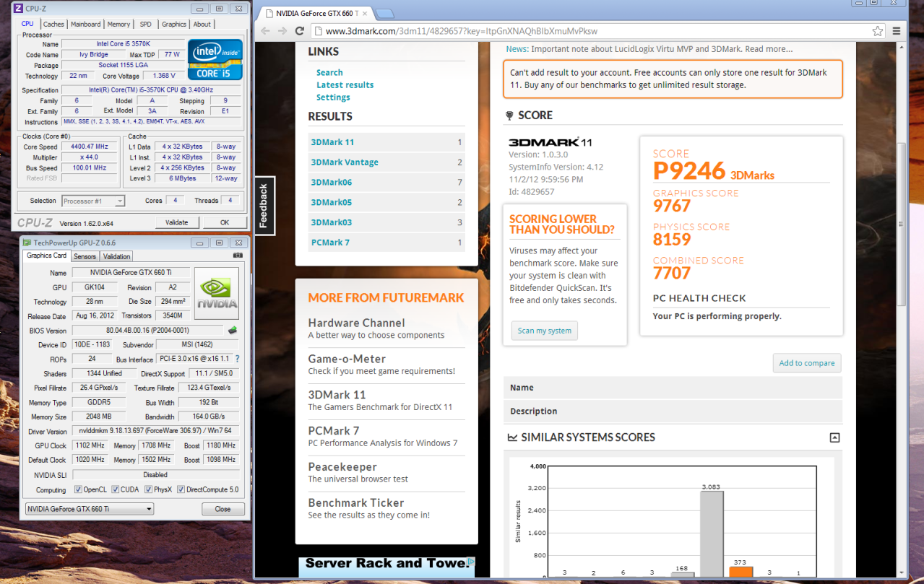The height and width of the screenshot is (584, 924).
Task: Open the GPU selector dropdown in GPU-Z
Action: point(90,509)
